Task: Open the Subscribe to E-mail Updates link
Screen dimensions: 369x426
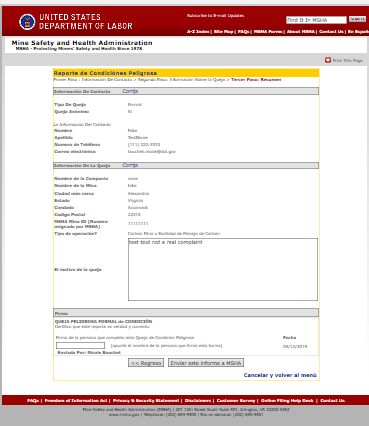Action: click(x=215, y=16)
